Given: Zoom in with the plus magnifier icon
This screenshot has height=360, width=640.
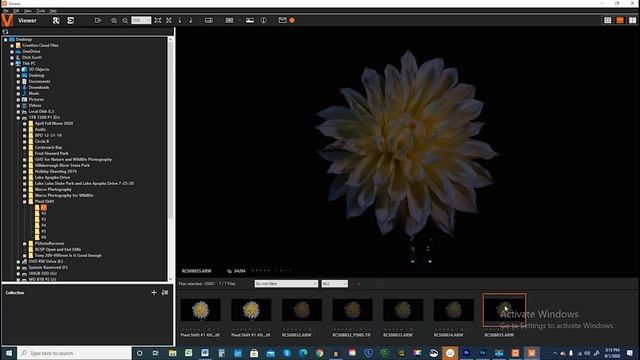Looking at the screenshot, I should (x=114, y=20).
